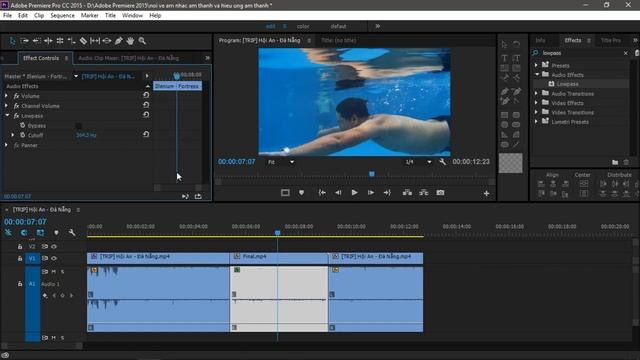Screen dimensions: 640x360
Task: Toggle track lock for A1
Action: (x=20, y=284)
